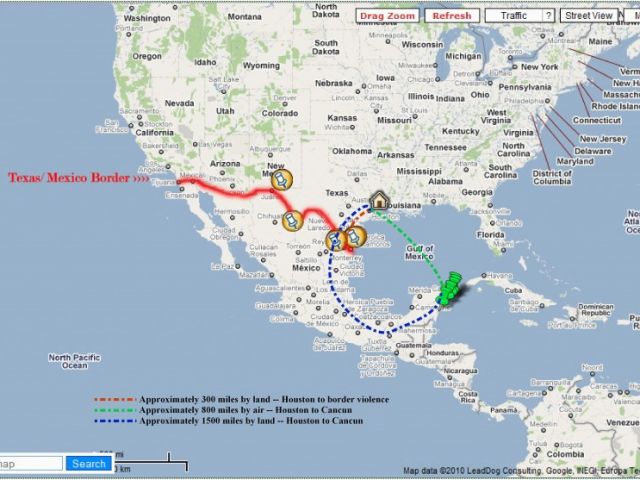This screenshot has width=640, height=480.
Task: Click the 'District of Columbia' callout label
Action: 552,178
